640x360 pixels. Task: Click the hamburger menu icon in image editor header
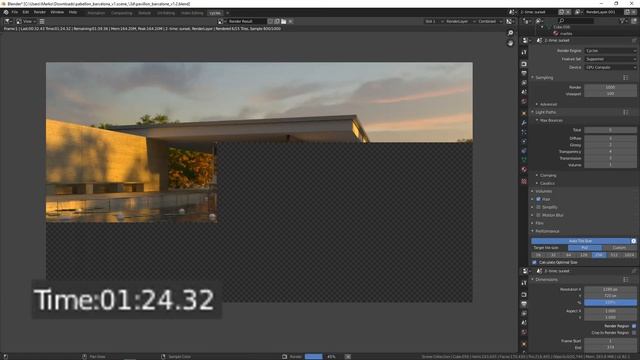coord(42,21)
